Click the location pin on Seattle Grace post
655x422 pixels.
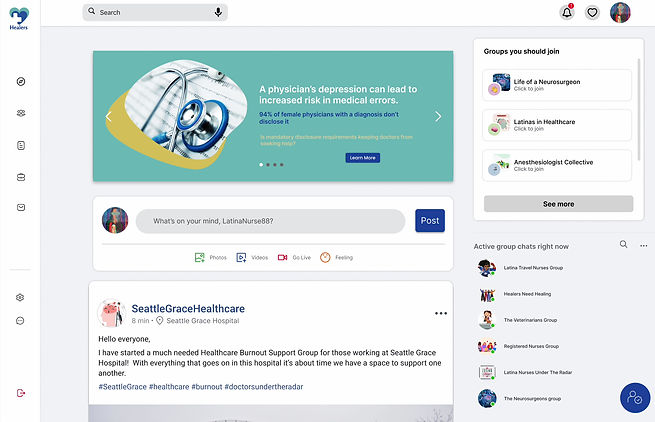click(159, 320)
